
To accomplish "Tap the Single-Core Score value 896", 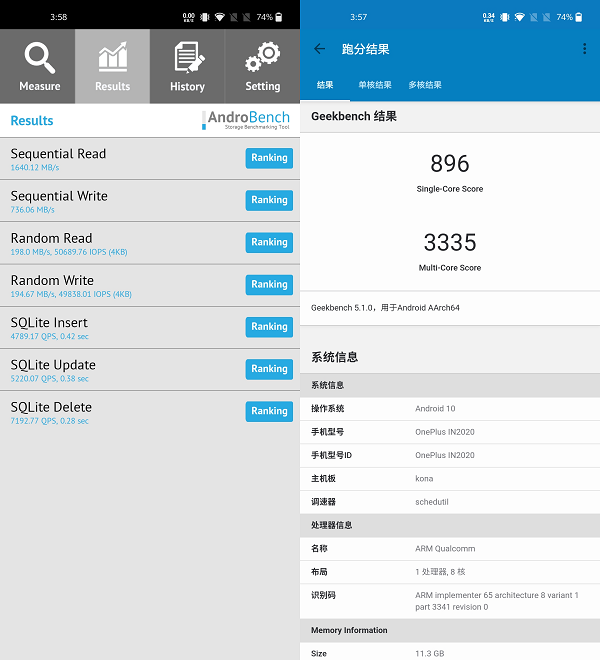I will point(449,164).
